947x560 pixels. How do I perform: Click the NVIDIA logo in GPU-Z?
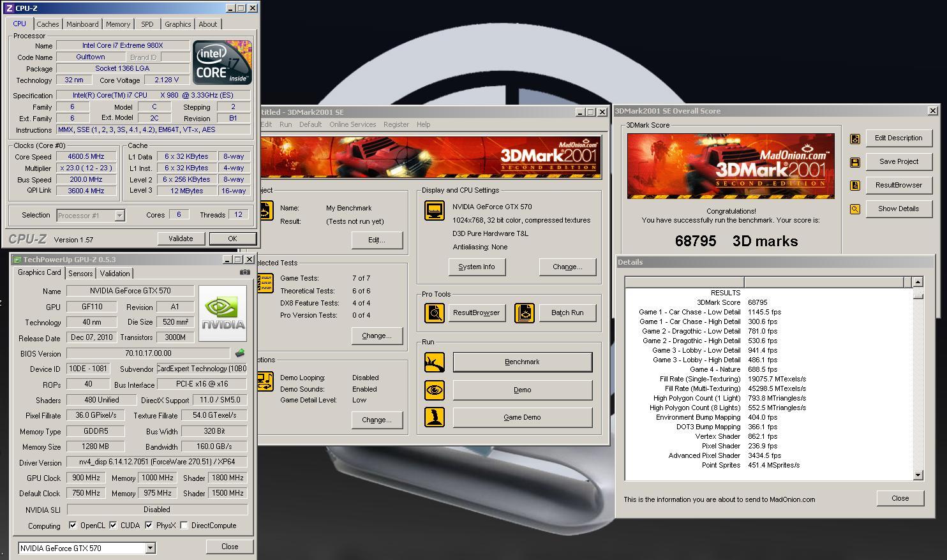pos(223,313)
